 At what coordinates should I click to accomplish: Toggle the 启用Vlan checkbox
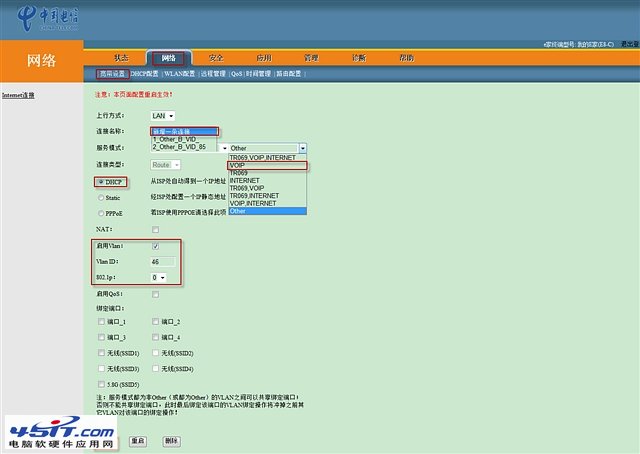tap(156, 246)
